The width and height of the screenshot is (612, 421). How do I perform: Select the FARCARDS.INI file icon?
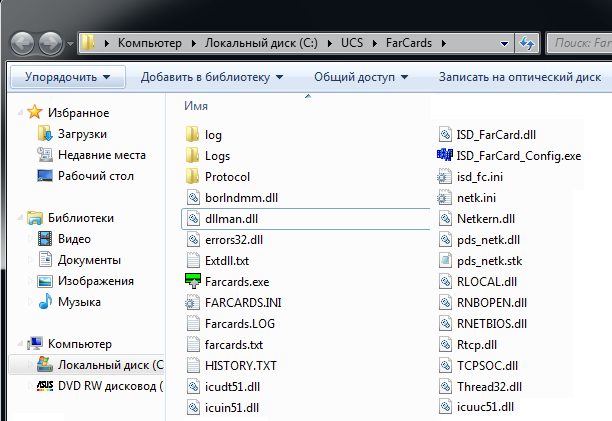[x=194, y=302]
